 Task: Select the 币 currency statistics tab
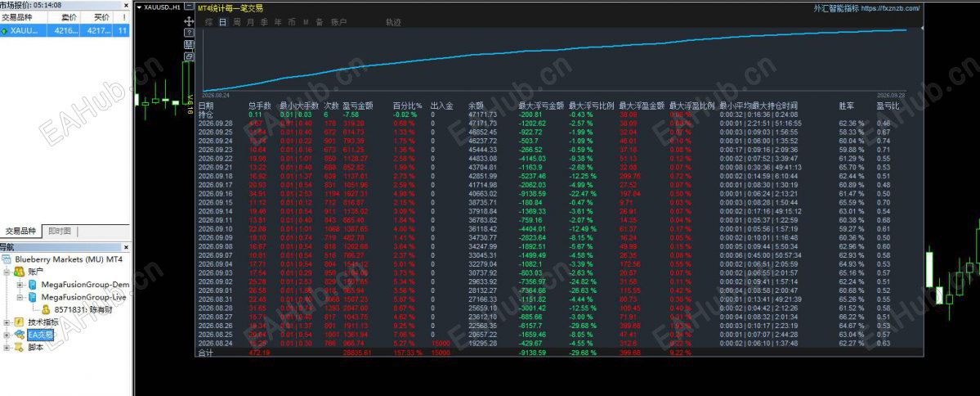292,23
